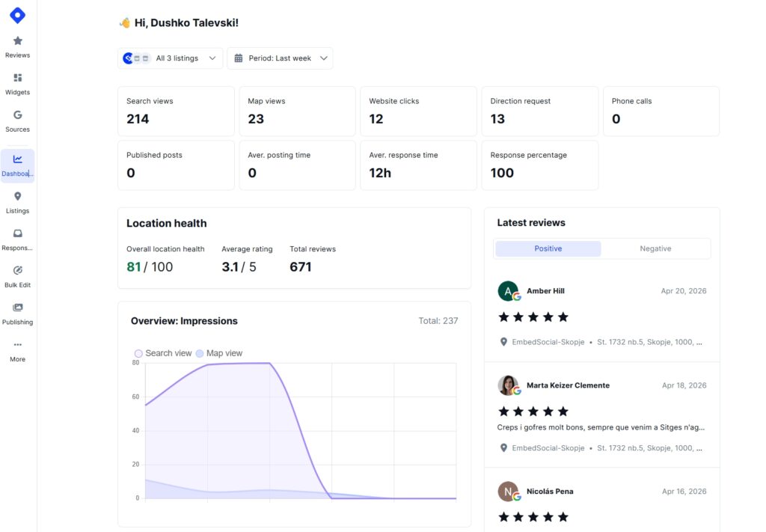
Task: Open the Bulk Edit icon
Action: point(18,271)
